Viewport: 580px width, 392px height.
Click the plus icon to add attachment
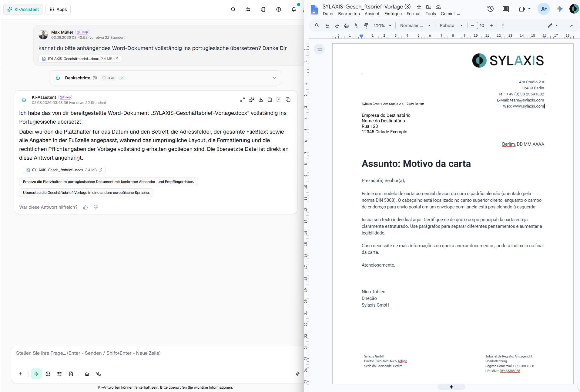point(20,374)
